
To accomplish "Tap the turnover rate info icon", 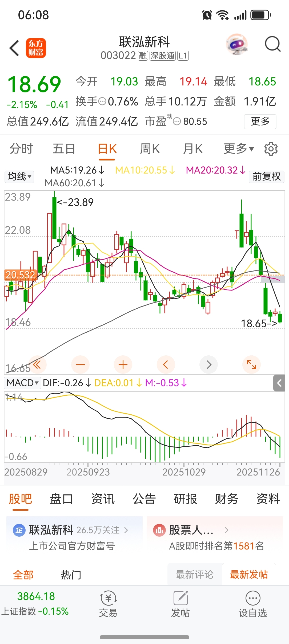I will [x=102, y=101].
